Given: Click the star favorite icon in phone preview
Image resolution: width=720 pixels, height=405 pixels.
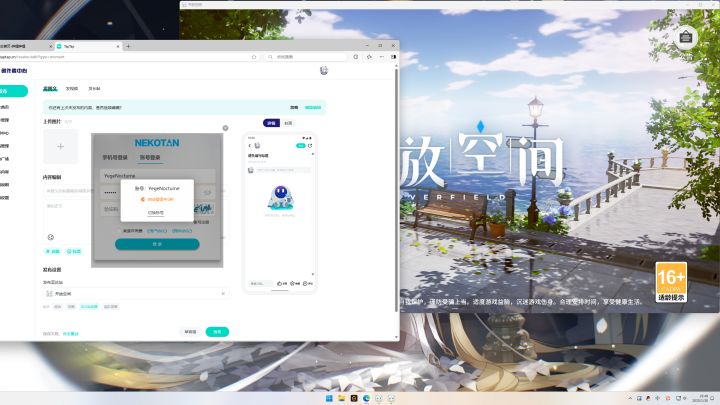Looking at the screenshot, I should coord(292,284).
